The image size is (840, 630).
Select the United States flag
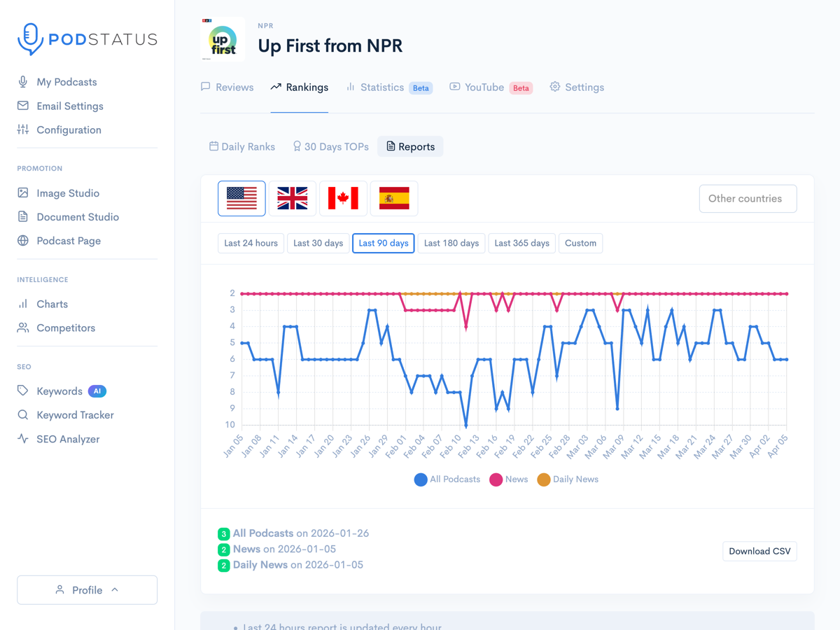(241, 199)
